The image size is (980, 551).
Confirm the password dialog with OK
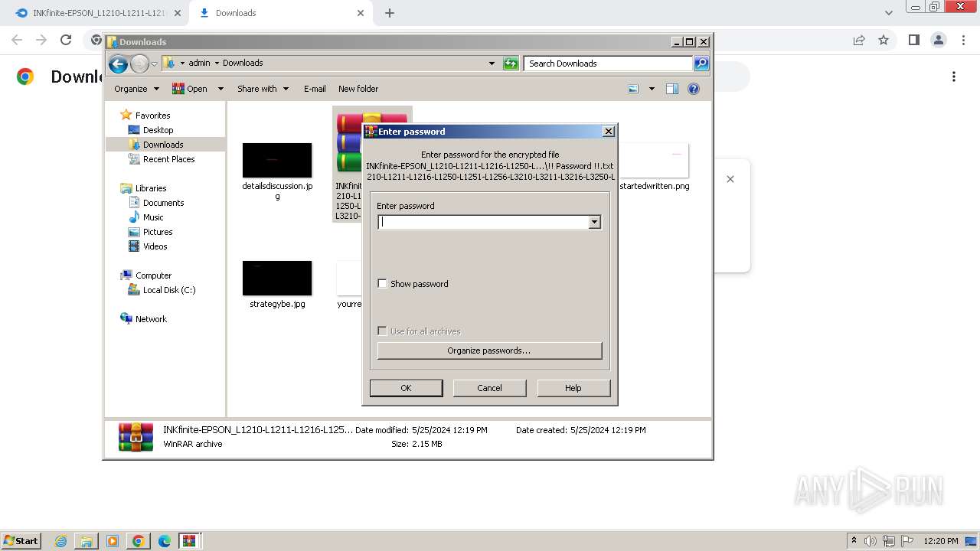tap(406, 388)
